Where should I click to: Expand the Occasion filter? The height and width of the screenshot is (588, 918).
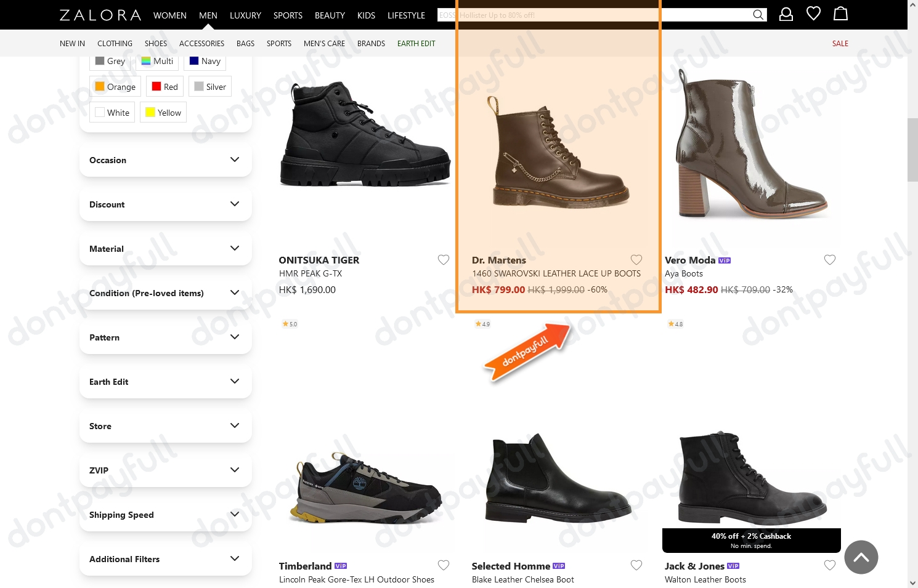[165, 160]
